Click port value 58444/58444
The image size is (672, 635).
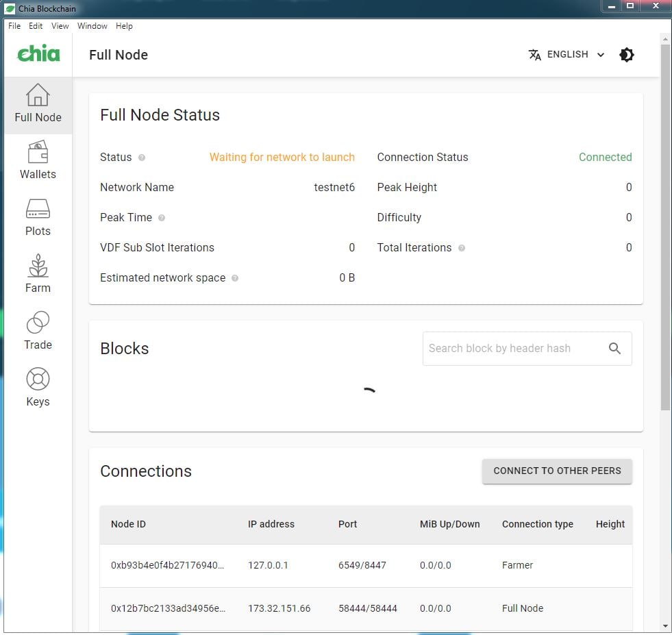368,608
